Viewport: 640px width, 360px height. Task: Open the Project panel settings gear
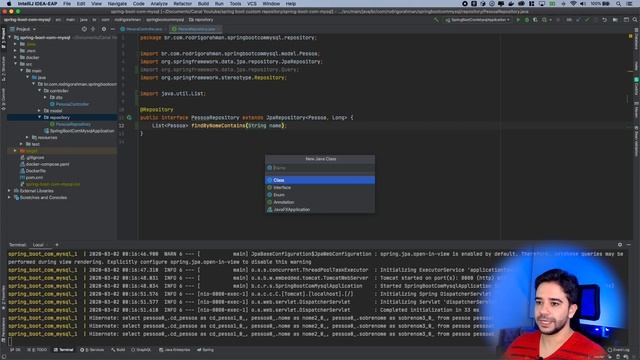(x=104, y=29)
